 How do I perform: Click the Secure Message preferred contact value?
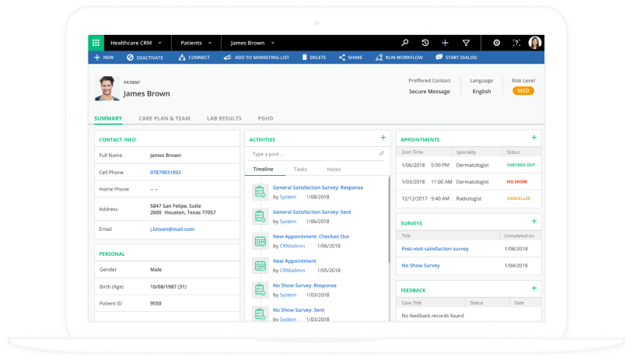pos(429,92)
